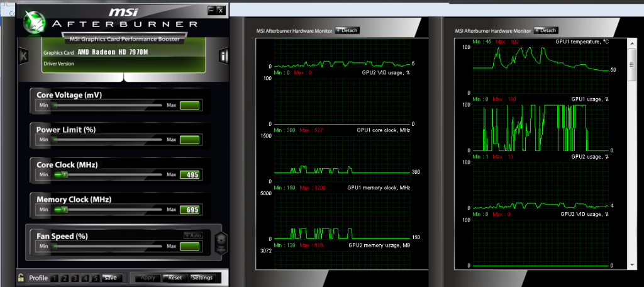The height and width of the screenshot is (287, 644).
Task: Click the Fan Speed value field
Action: 190,247
